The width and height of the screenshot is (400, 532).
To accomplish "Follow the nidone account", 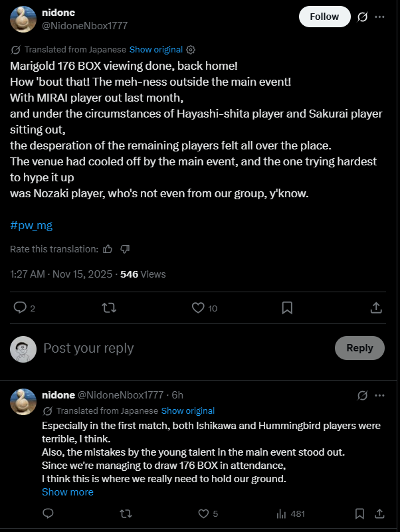I will (324, 17).
